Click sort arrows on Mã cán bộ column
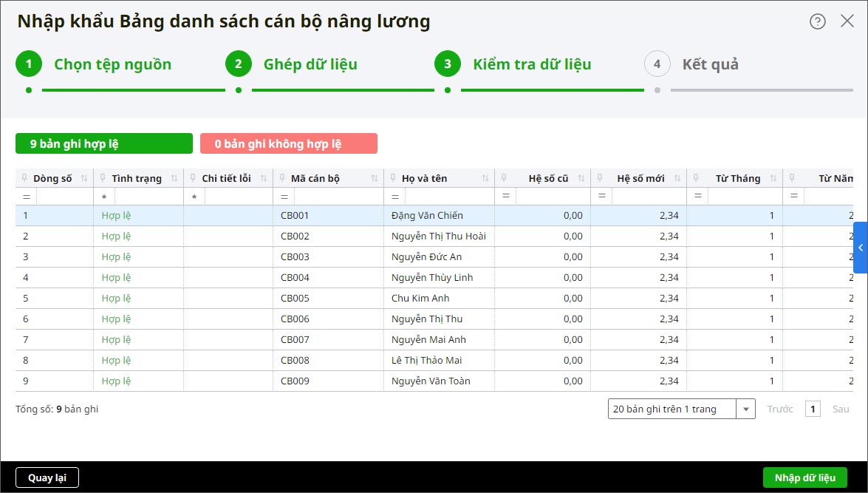 click(375, 178)
